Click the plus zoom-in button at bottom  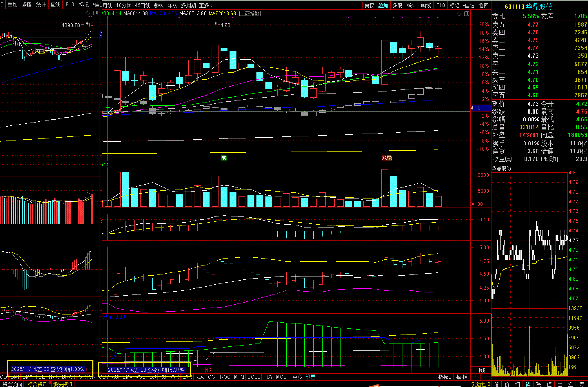click(x=476, y=377)
